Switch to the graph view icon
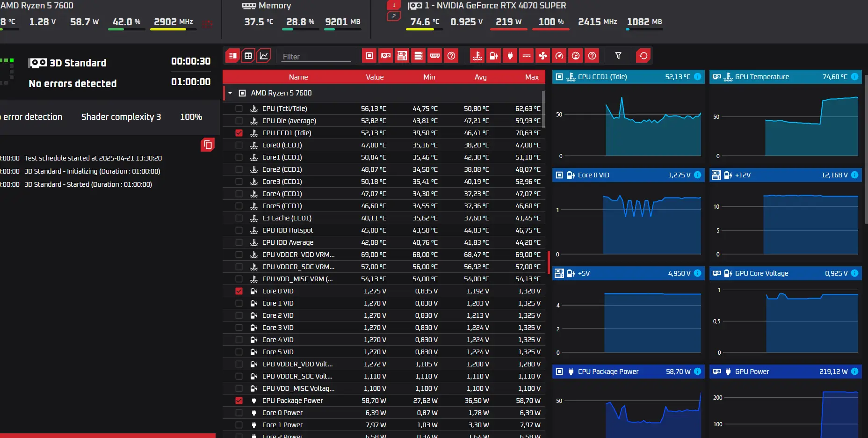 [264, 56]
